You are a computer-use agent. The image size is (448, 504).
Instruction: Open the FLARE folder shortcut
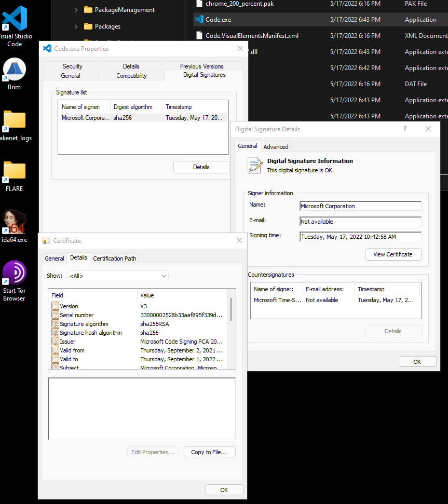coord(15,176)
